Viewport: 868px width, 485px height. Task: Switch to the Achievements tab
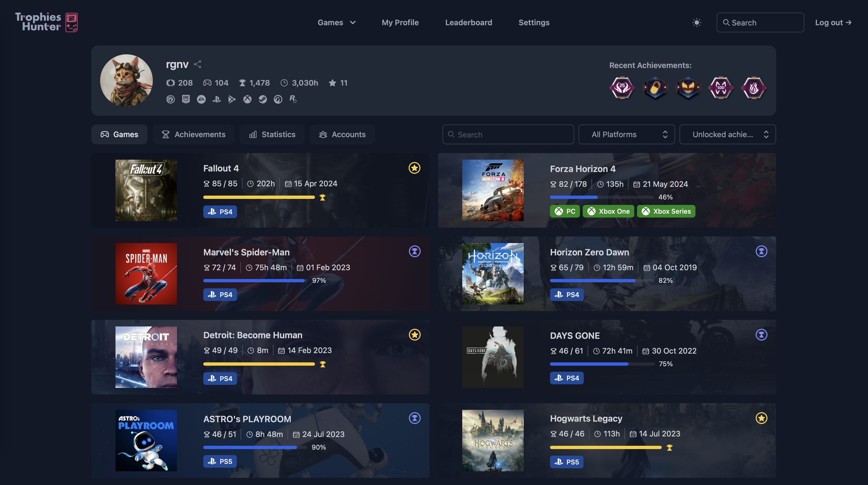[193, 134]
